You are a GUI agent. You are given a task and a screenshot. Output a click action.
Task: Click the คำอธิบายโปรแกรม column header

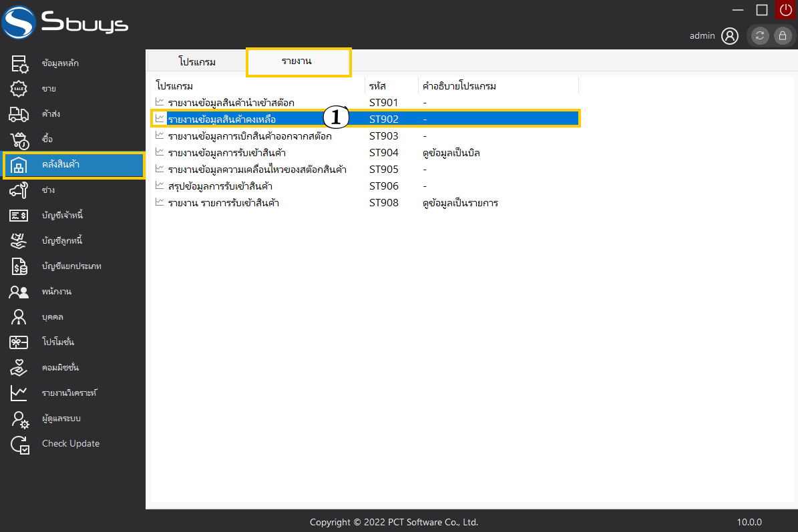click(459, 86)
